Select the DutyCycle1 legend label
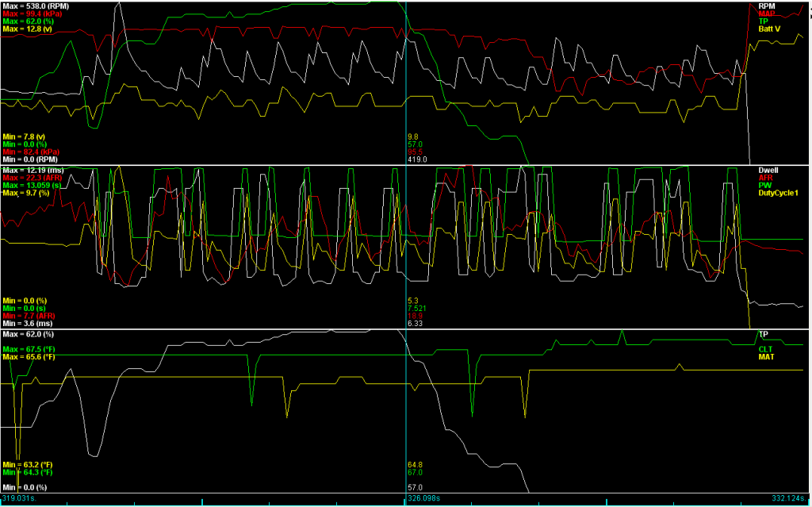Screen dimensions: 812x507 779,193
